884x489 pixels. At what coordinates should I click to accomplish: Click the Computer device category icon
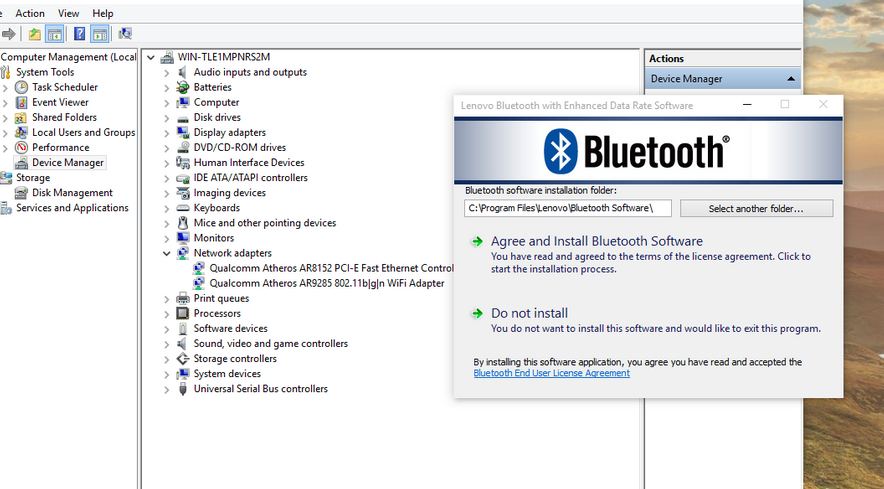coord(183,103)
